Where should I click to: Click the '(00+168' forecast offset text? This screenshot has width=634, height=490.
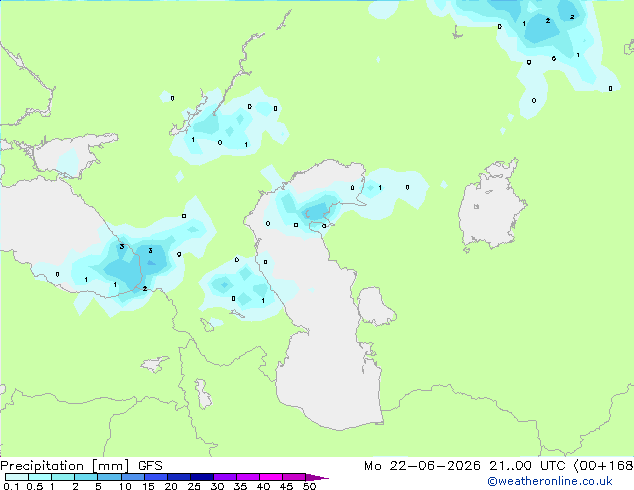(x=603, y=466)
